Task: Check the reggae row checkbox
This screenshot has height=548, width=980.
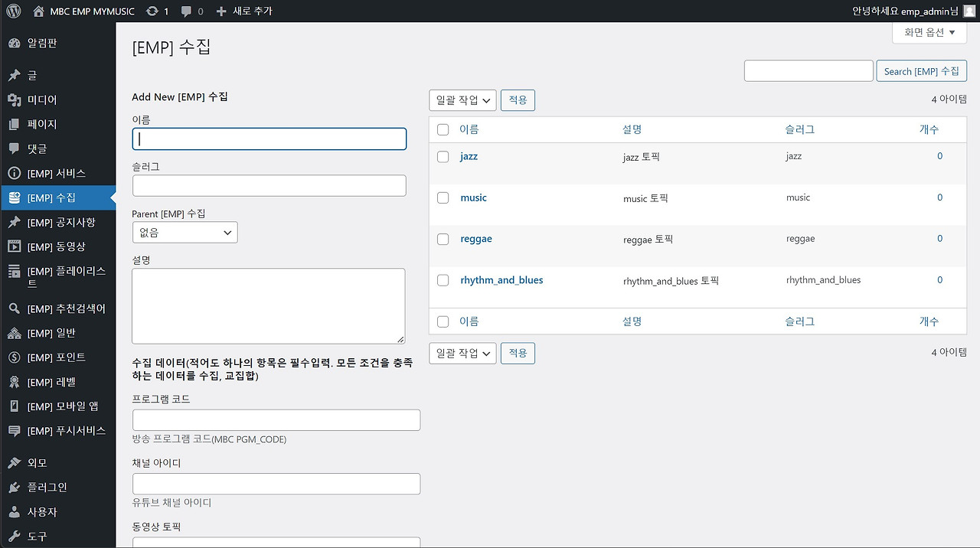Action: [443, 239]
